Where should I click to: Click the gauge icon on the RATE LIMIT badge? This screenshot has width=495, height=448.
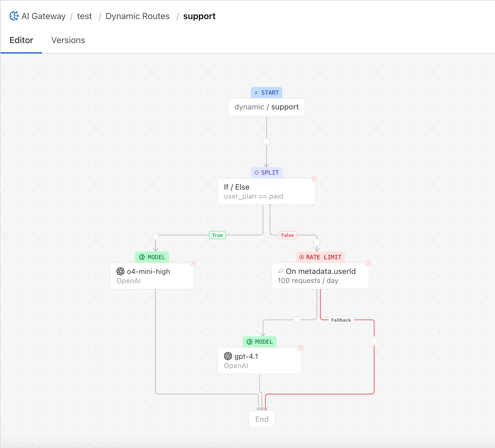pos(301,257)
